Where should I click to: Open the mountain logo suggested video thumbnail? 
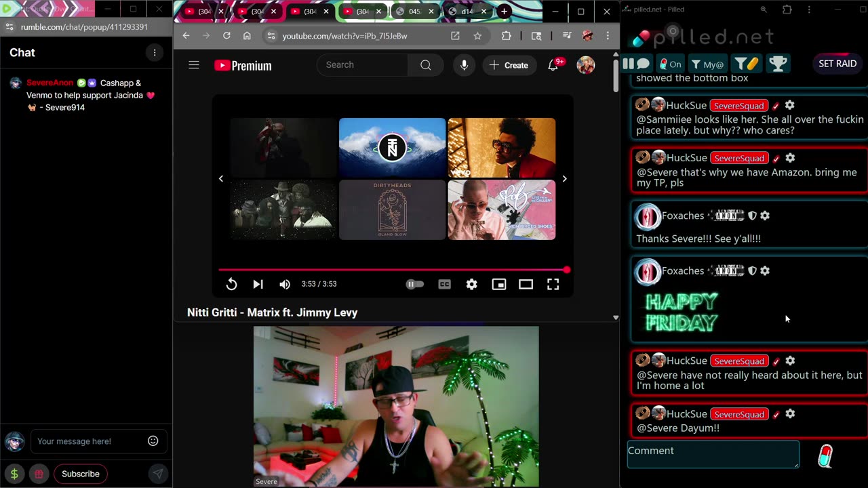coord(392,148)
